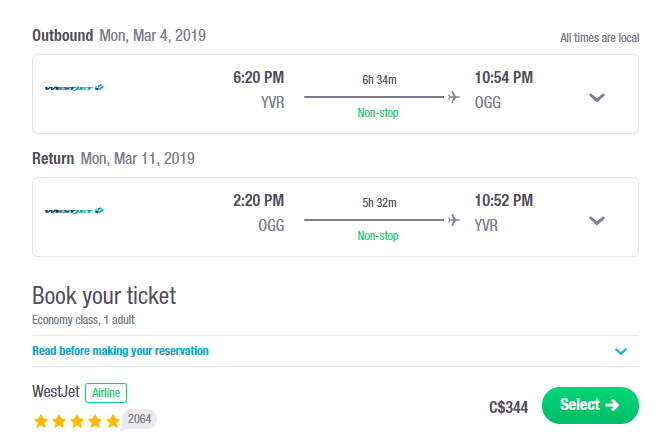
Task: Click the green Airline badge
Action: coord(106,393)
